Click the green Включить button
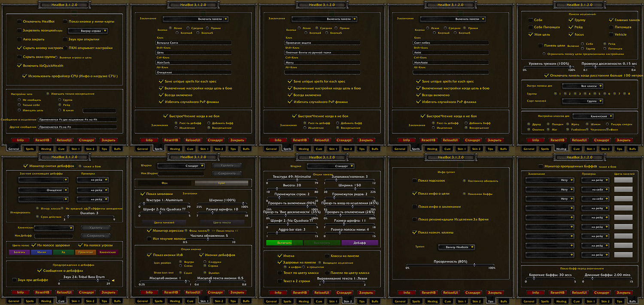This screenshot has width=644, height=305. 284,242
